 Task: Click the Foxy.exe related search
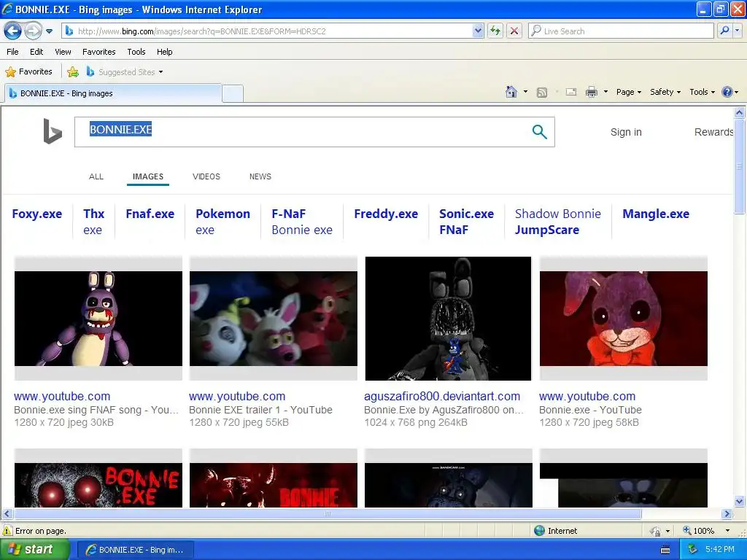pyautogui.click(x=37, y=214)
